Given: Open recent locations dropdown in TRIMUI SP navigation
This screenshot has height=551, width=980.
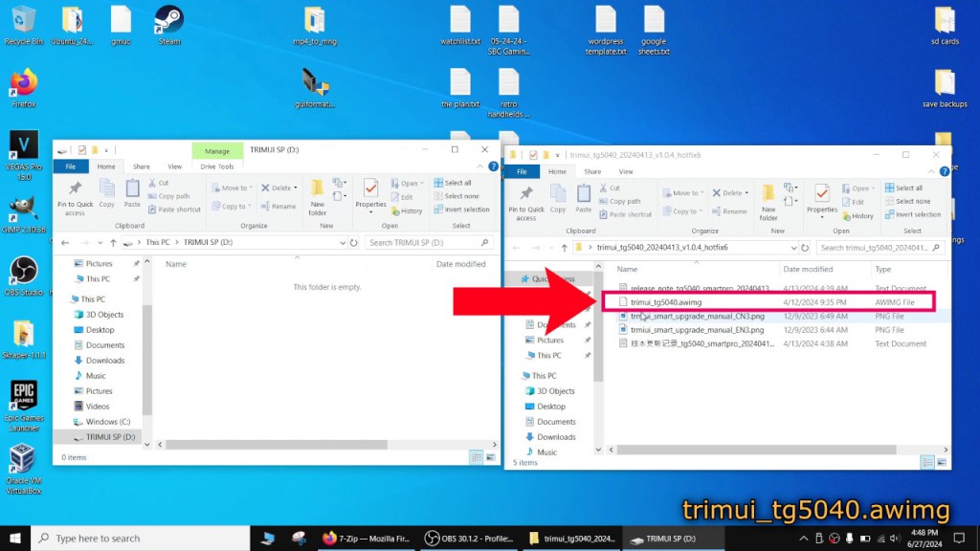Looking at the screenshot, I should [x=100, y=243].
